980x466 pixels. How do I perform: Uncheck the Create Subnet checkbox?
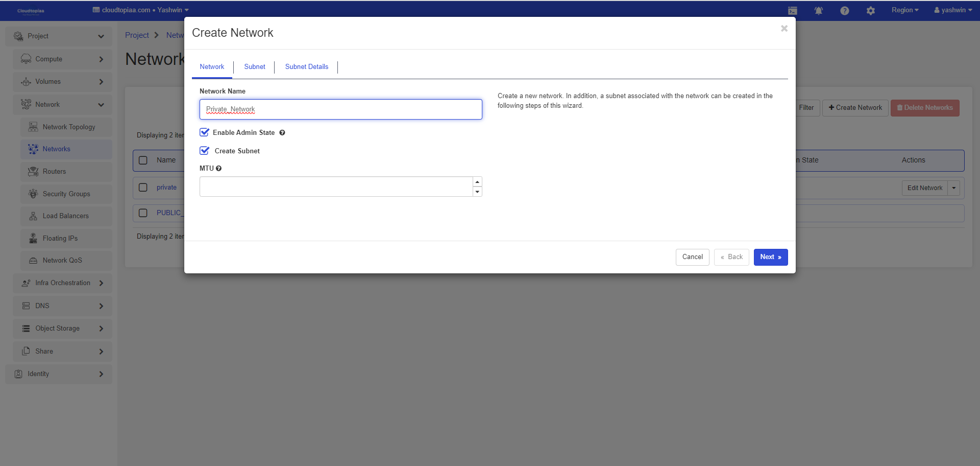(x=205, y=151)
